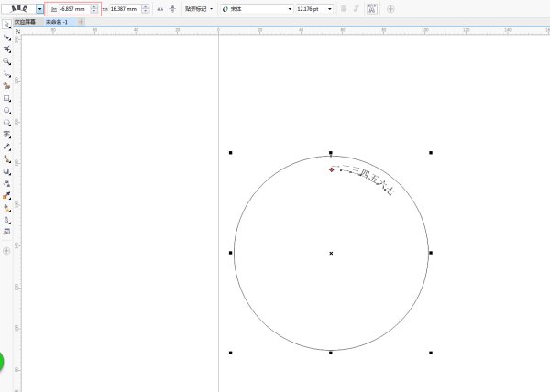Select the Connector tool
The height and width of the screenshot is (392, 550).
[x=6, y=159]
